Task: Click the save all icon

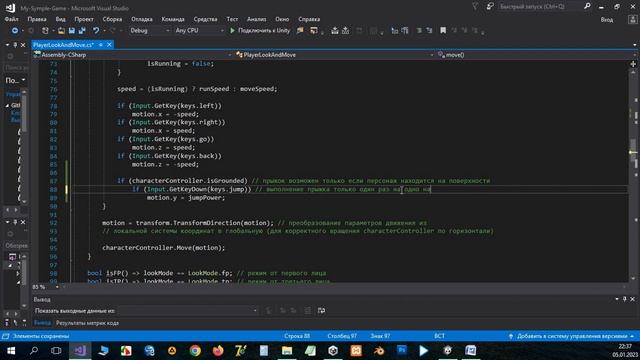Action: coord(82,31)
